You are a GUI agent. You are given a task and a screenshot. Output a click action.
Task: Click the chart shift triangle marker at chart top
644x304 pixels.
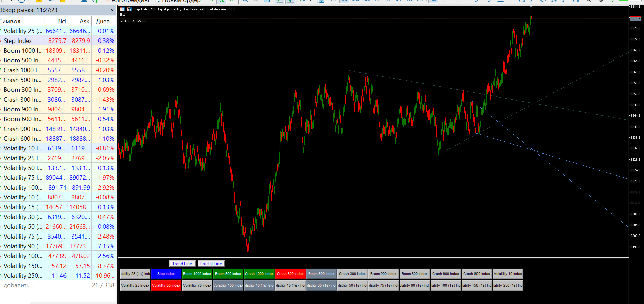coord(531,7)
